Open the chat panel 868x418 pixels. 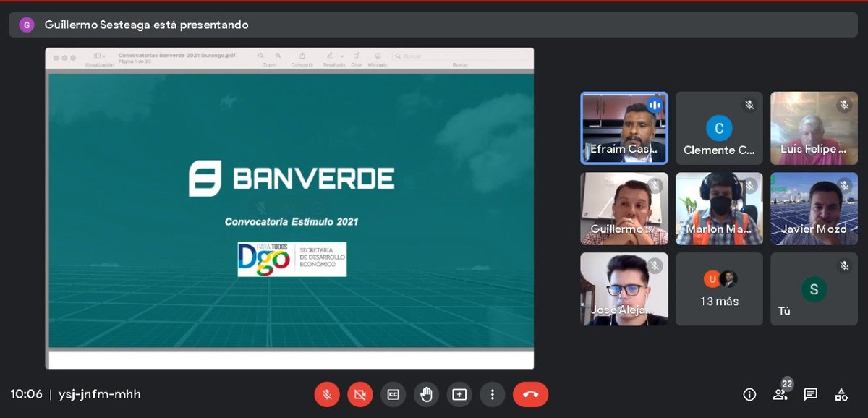click(x=811, y=394)
